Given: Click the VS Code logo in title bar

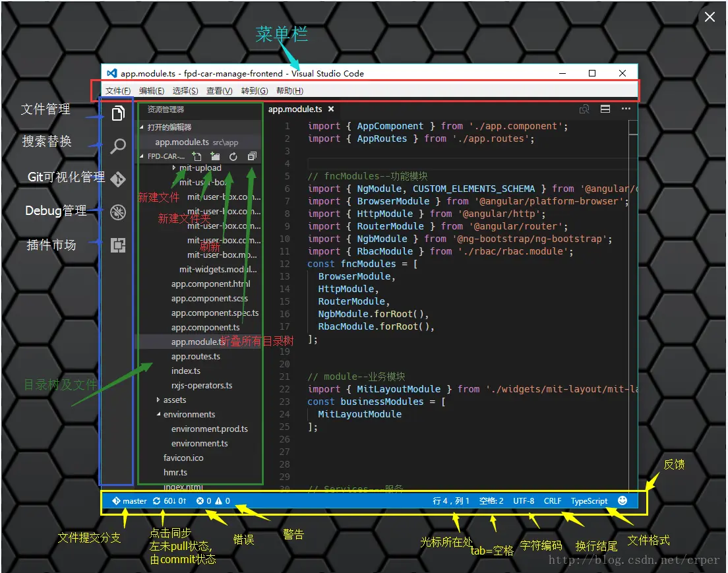Looking at the screenshot, I should (x=112, y=73).
